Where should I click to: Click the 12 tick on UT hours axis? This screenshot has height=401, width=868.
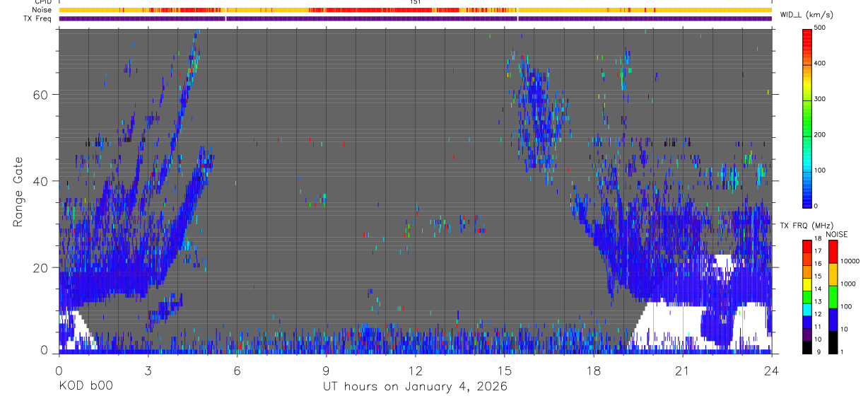(x=415, y=370)
